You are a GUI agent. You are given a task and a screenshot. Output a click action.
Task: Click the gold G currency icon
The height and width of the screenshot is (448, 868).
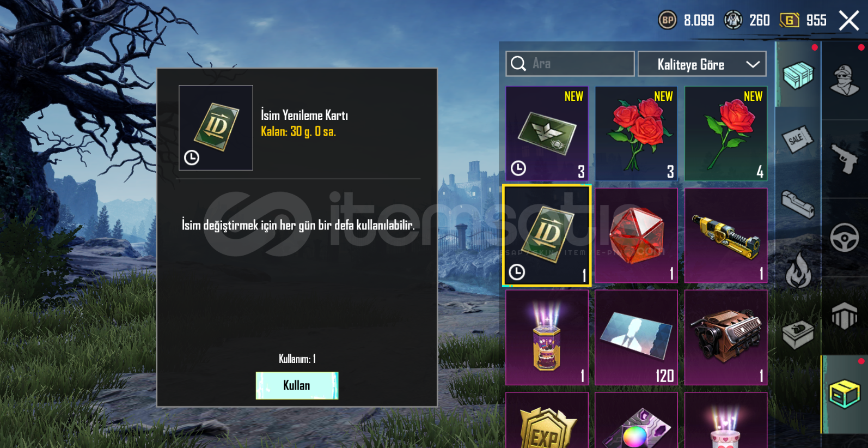(789, 20)
